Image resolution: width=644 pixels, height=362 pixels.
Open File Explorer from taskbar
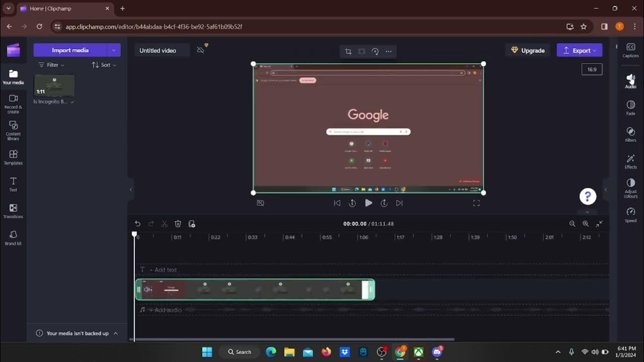[289, 352]
